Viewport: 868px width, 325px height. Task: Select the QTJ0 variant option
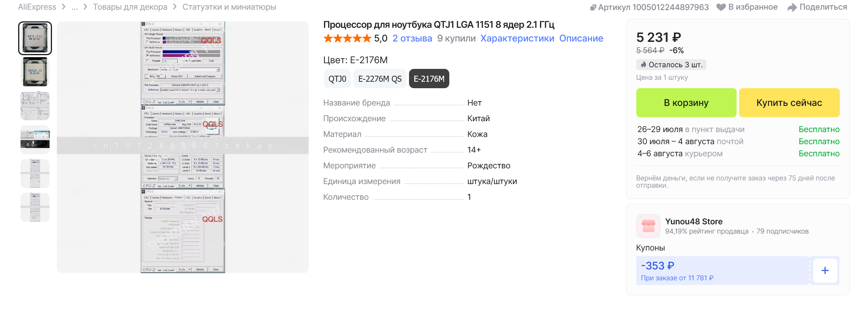pyautogui.click(x=337, y=79)
